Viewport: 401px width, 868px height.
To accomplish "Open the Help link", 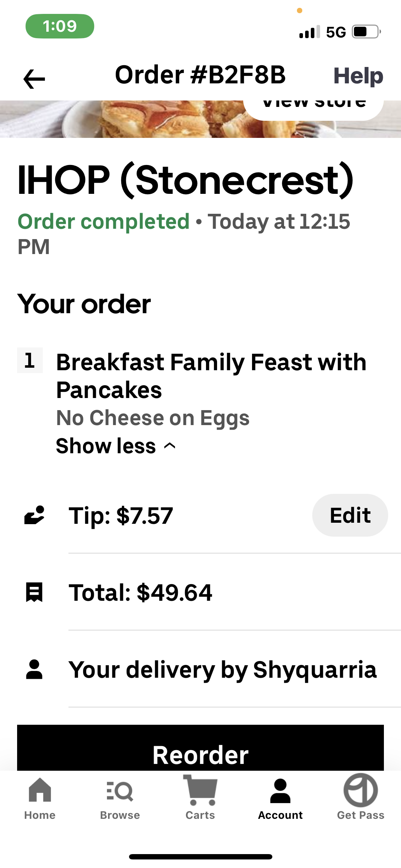I will tap(358, 76).
